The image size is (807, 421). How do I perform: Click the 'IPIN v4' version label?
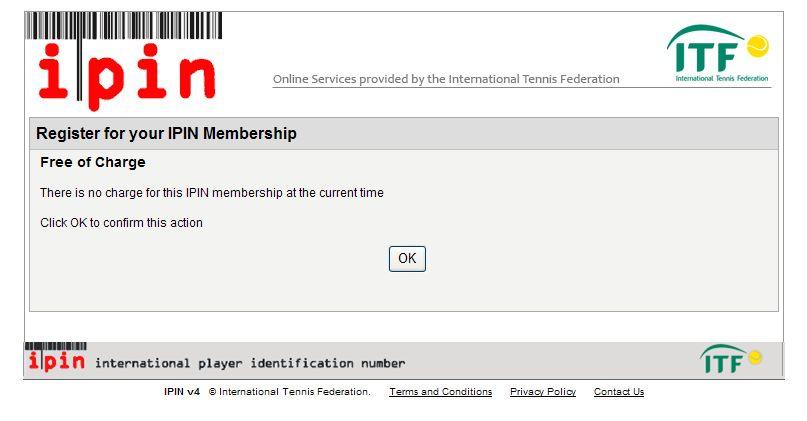pos(182,392)
